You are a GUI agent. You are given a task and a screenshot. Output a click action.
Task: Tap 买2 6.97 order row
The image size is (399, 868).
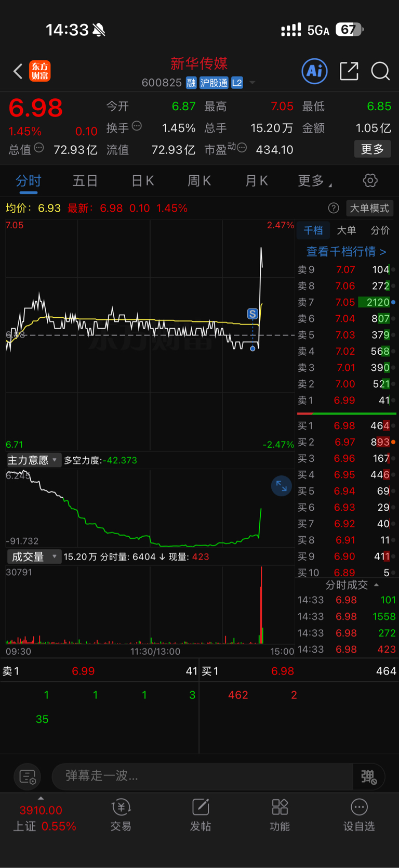click(x=347, y=442)
